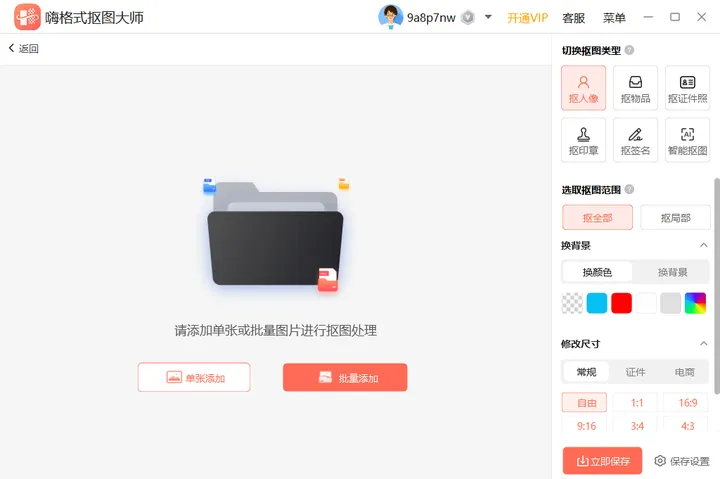The height and width of the screenshot is (479, 720).
Task: Select the 抠物品 object cutout type
Action: [x=635, y=88]
